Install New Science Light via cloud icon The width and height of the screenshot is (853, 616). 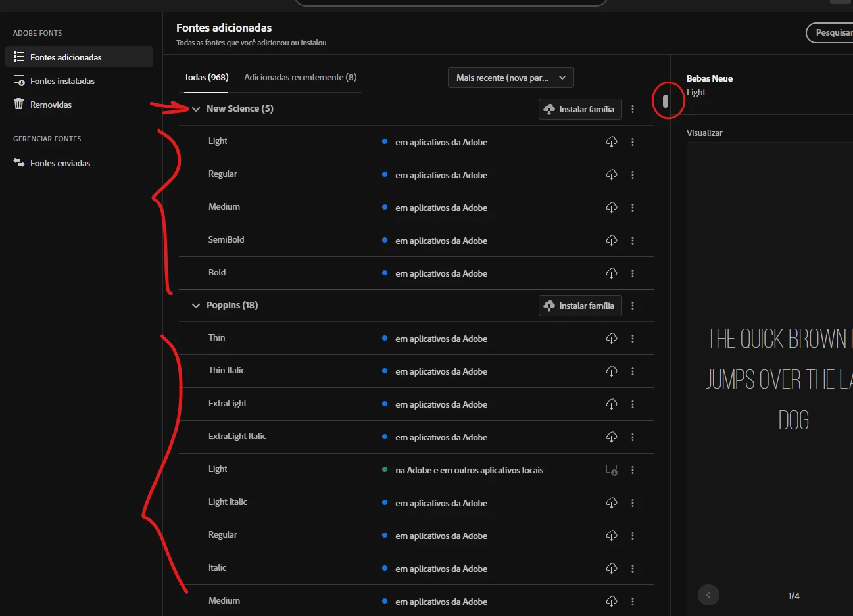tap(612, 142)
